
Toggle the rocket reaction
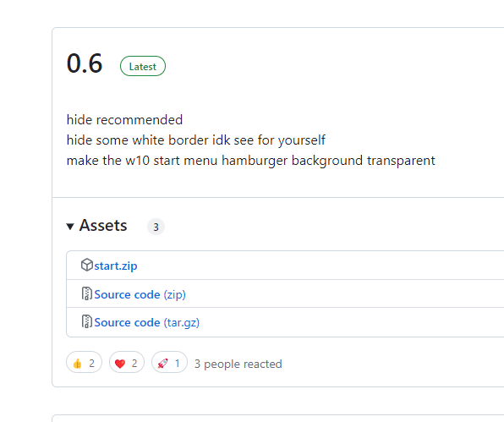coord(169,362)
